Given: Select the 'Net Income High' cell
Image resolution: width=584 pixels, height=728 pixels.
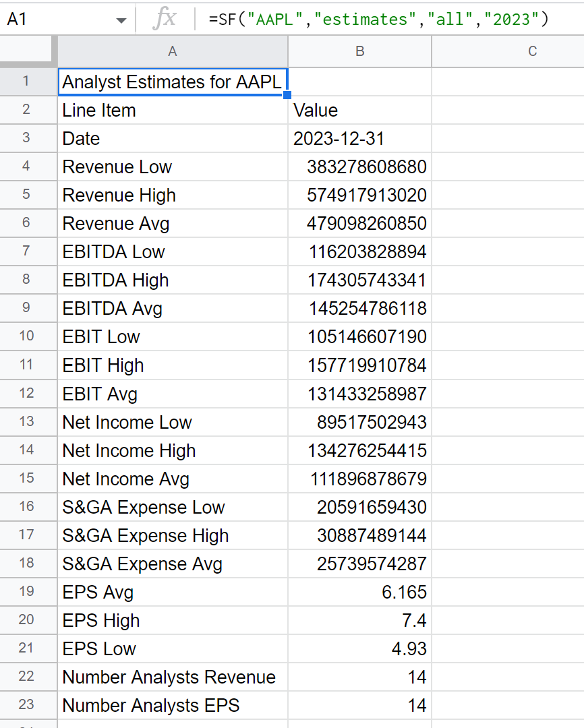Looking at the screenshot, I should (173, 450).
